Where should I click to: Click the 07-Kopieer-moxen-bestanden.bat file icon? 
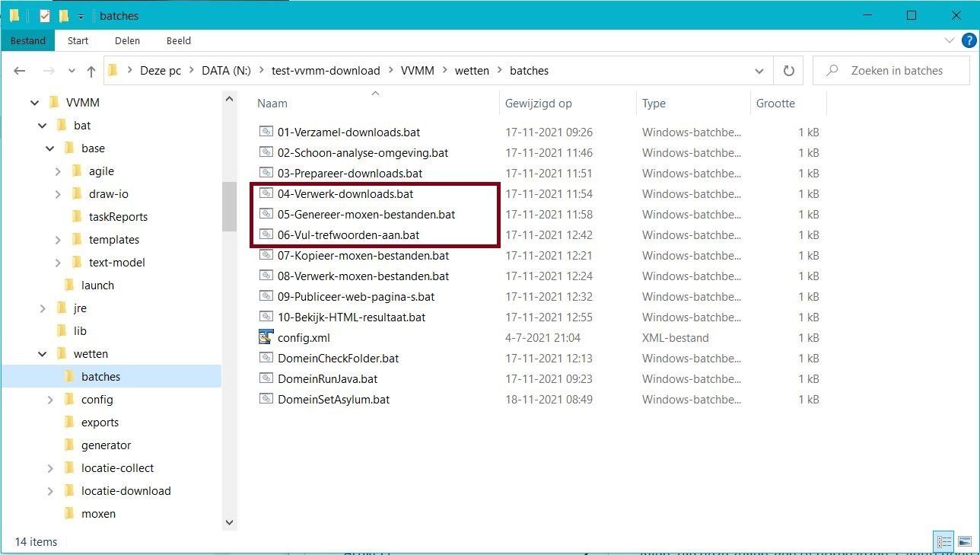tap(266, 255)
